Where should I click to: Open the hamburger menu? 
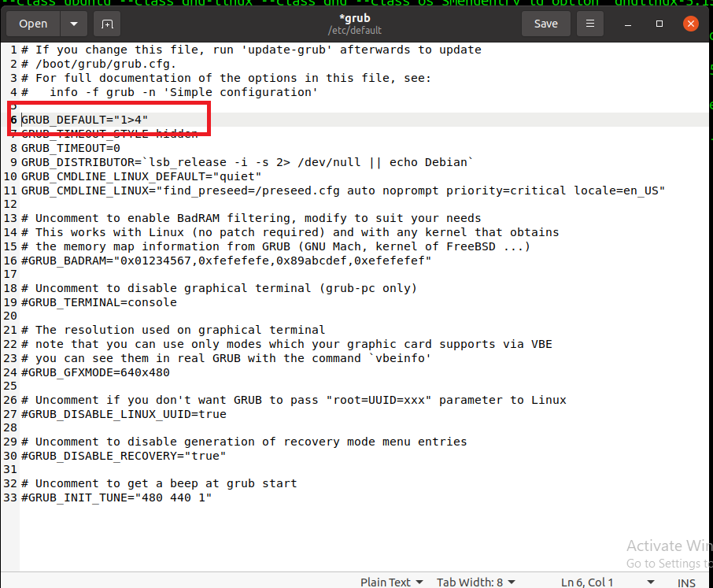click(x=589, y=24)
